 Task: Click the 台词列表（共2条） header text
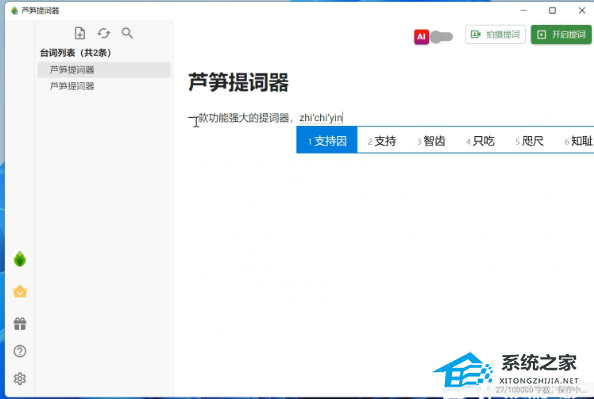(x=75, y=53)
